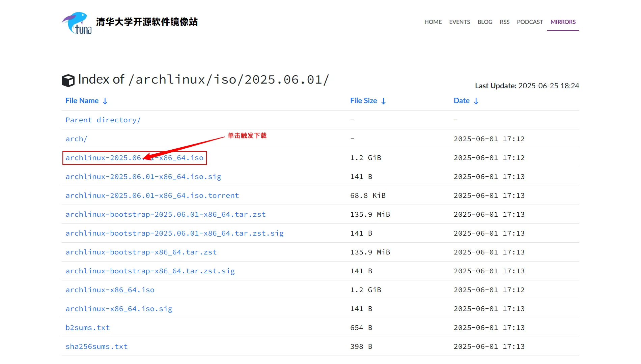
Task: Click the File Name sort arrow
Action: [105, 101]
